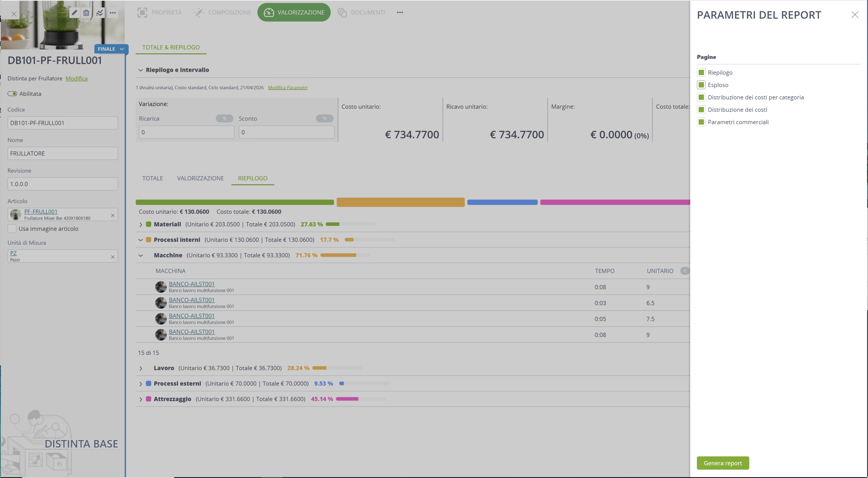Viewport: 868px width, 478px height.
Task: Toggle the Abilitata switch
Action: pyautogui.click(x=12, y=94)
